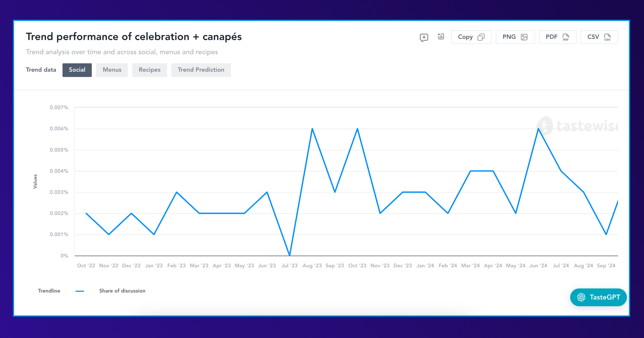Click the Recipes tab
This screenshot has width=644, height=338.
coord(150,70)
